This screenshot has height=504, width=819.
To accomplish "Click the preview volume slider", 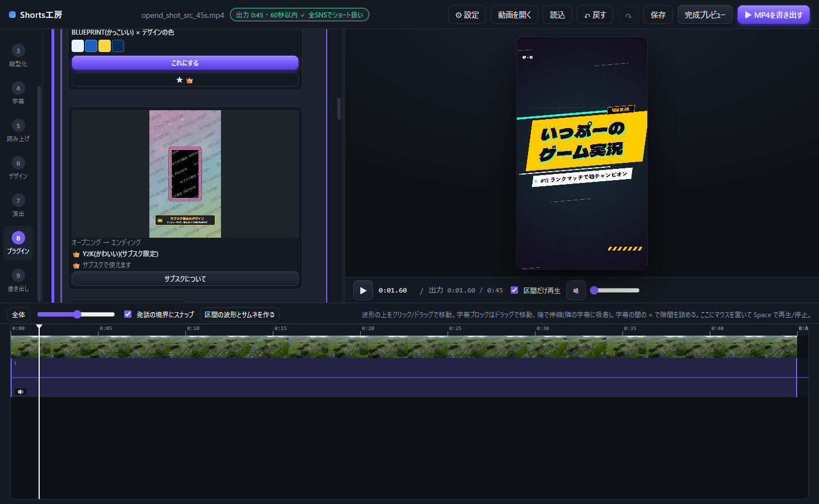I will tap(615, 290).
